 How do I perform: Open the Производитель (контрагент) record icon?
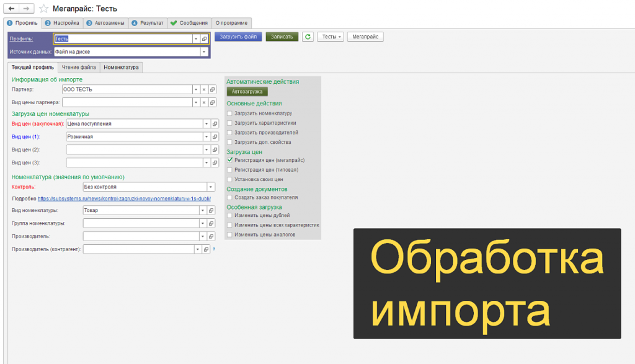pos(206,249)
